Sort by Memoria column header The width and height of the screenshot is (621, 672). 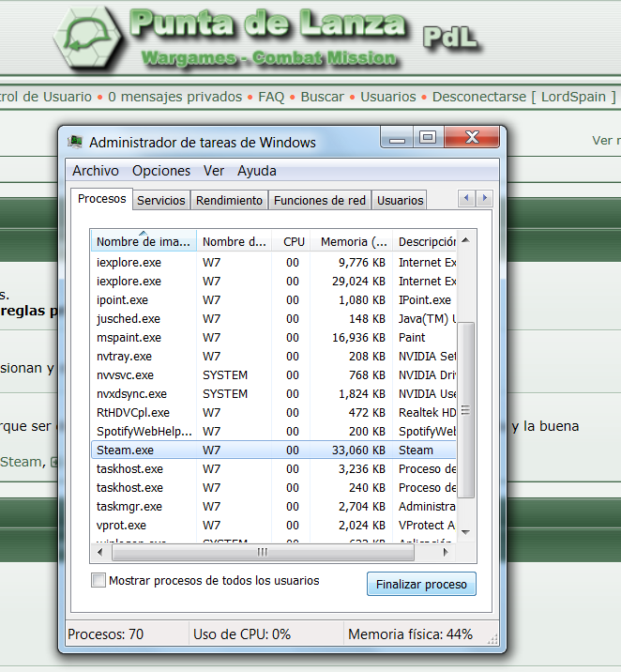point(351,241)
